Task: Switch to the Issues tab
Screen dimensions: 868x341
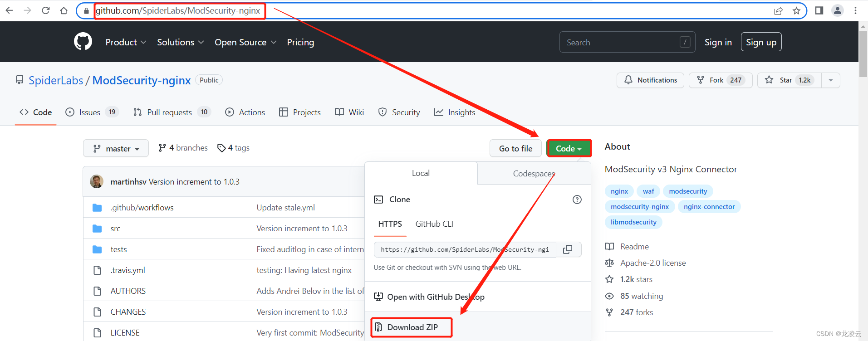Action: tap(92, 112)
